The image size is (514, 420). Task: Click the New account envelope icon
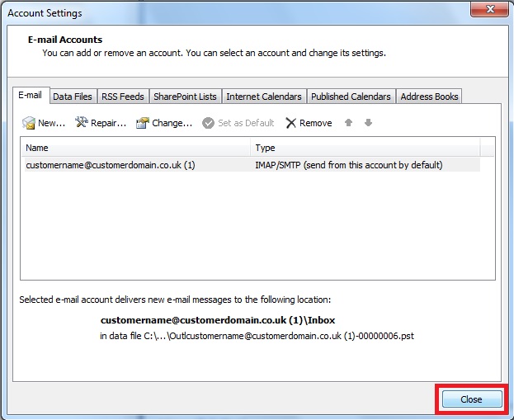[29, 123]
